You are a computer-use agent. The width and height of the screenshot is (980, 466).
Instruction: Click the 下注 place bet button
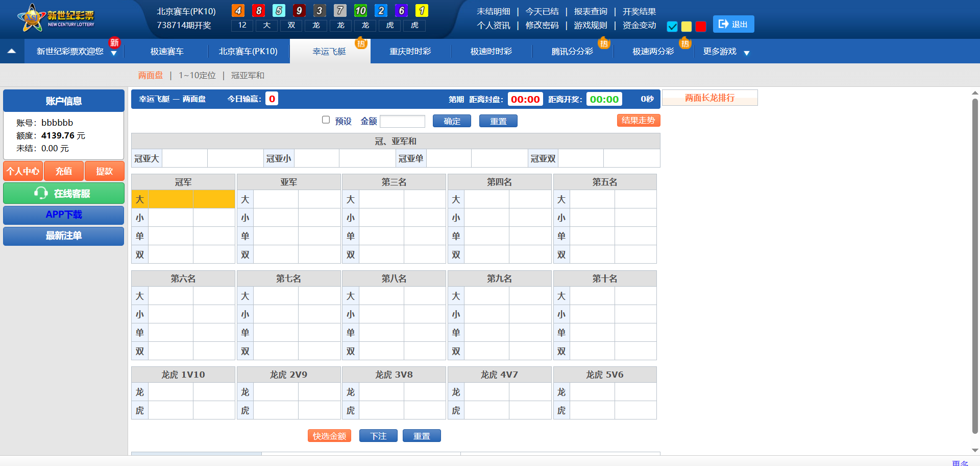378,436
